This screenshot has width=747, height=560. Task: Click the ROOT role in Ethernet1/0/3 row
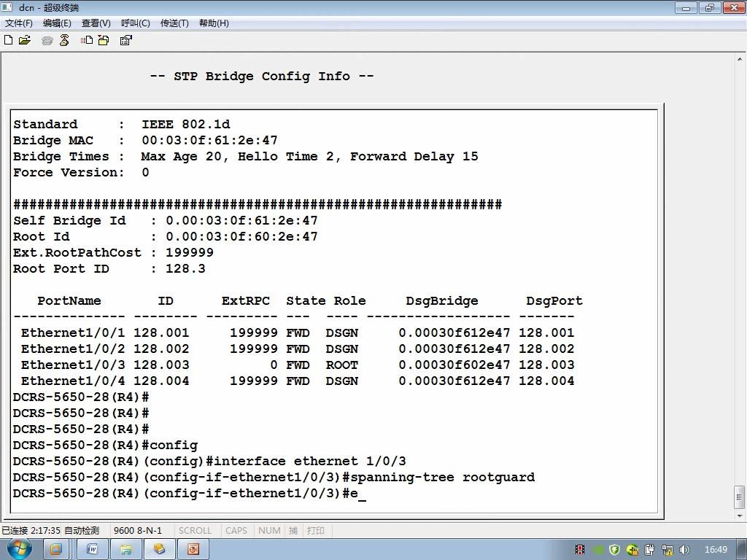pyautogui.click(x=341, y=365)
